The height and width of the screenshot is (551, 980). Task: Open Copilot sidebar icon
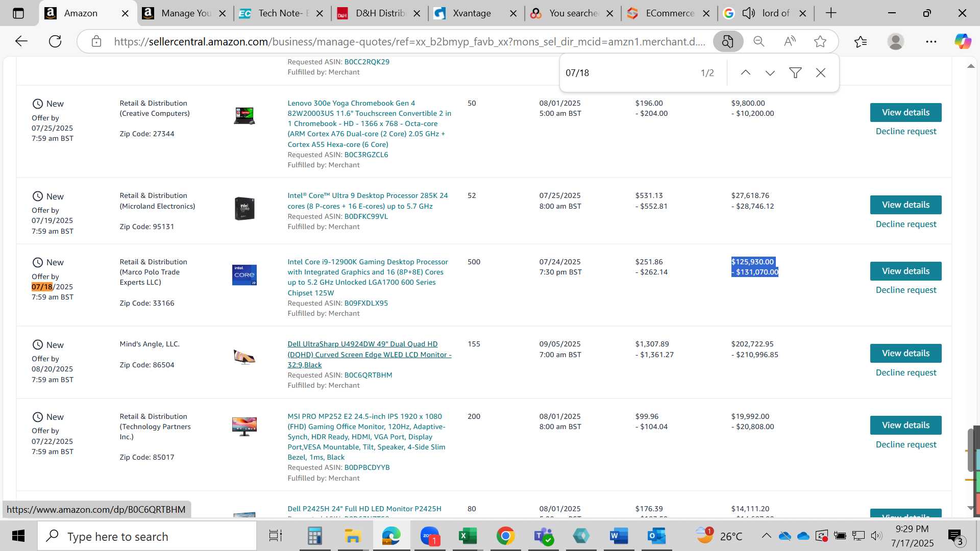click(x=963, y=41)
